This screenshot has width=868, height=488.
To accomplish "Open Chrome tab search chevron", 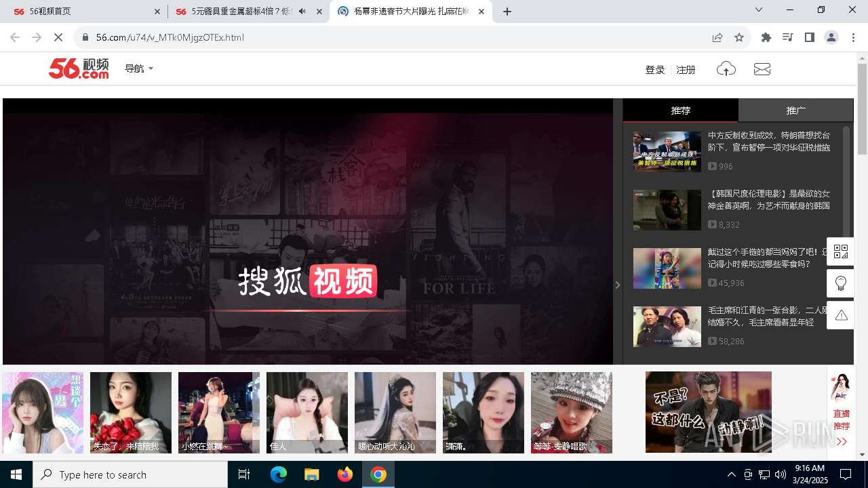I will click(x=759, y=9).
